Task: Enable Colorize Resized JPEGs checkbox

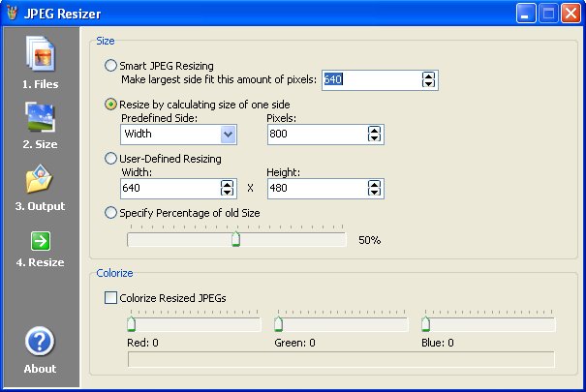Action: point(110,298)
